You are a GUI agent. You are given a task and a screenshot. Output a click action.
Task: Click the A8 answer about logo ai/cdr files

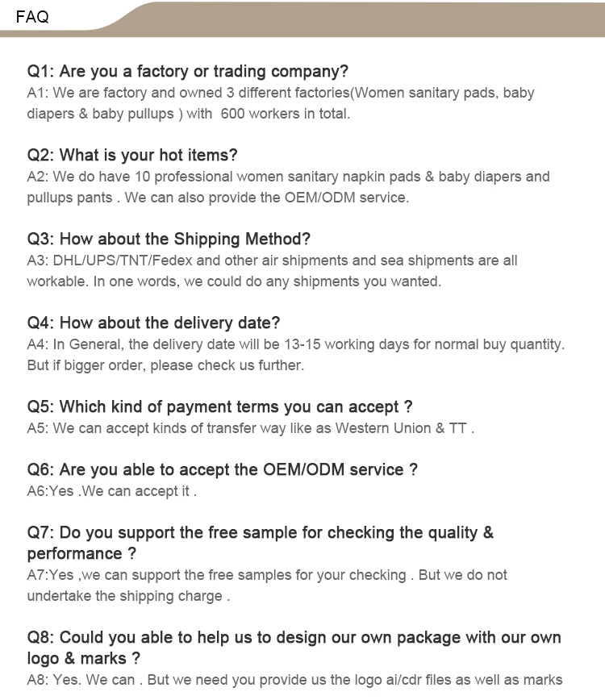[x=294, y=680]
